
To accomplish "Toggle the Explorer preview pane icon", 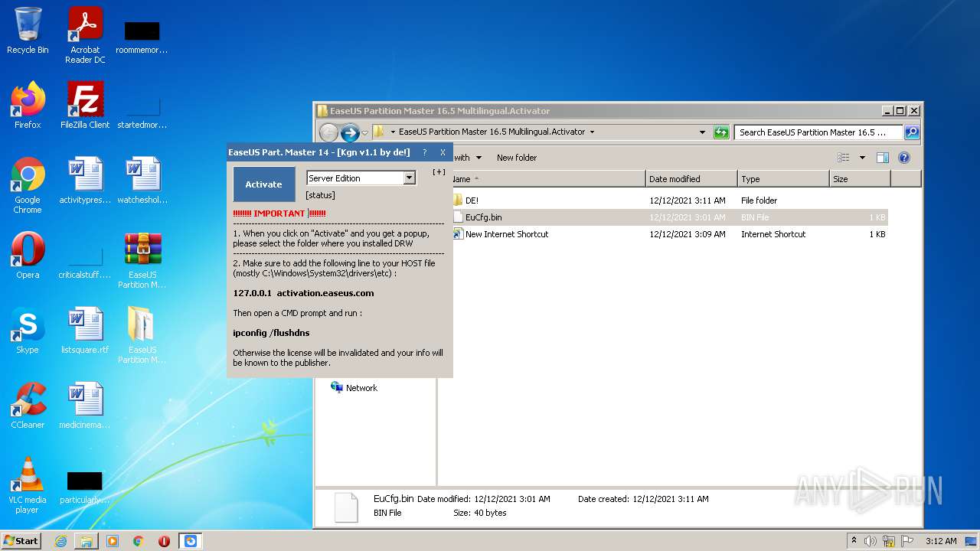I will [882, 158].
